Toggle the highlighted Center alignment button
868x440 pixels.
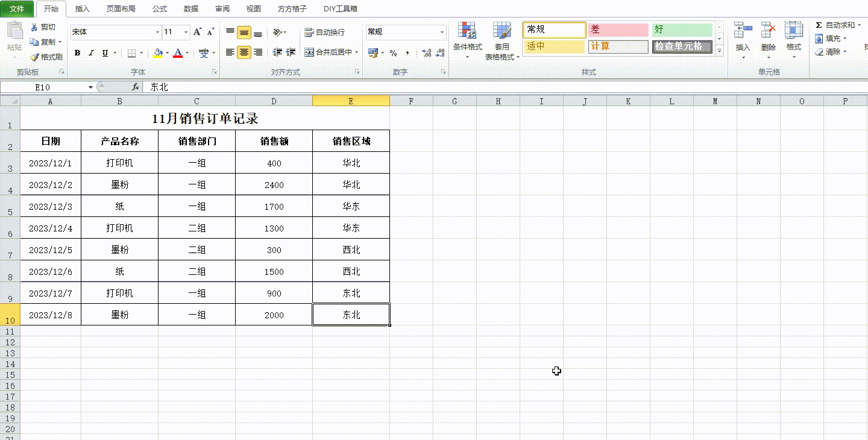pyautogui.click(x=244, y=52)
